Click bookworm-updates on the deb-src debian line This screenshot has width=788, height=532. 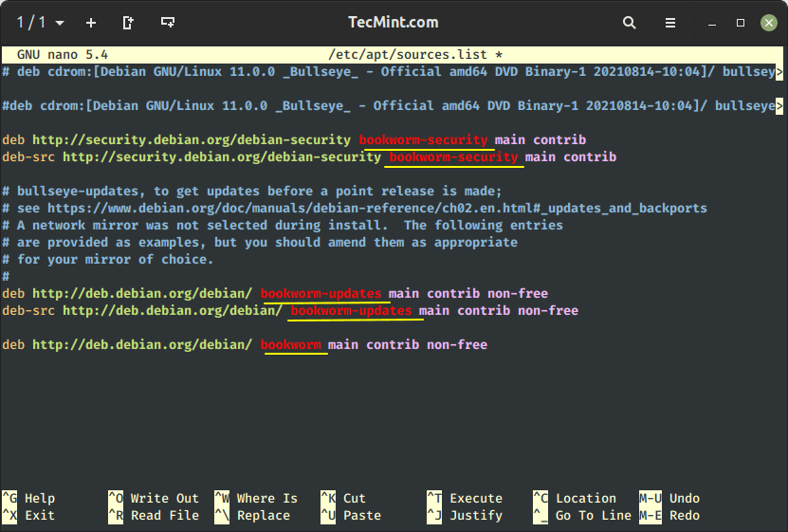(x=351, y=310)
